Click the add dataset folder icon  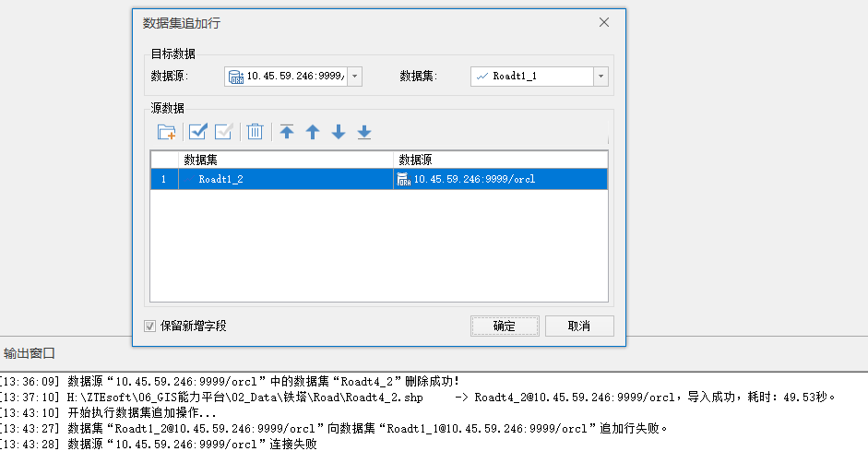(166, 132)
